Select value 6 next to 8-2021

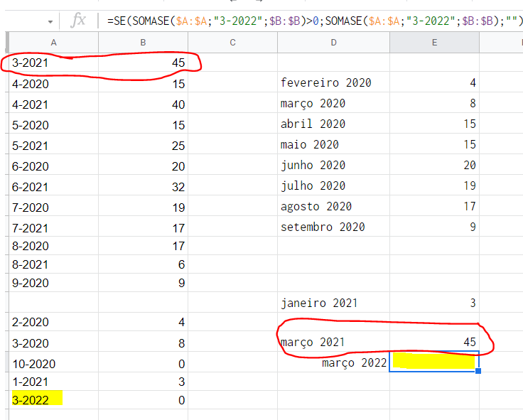point(143,264)
